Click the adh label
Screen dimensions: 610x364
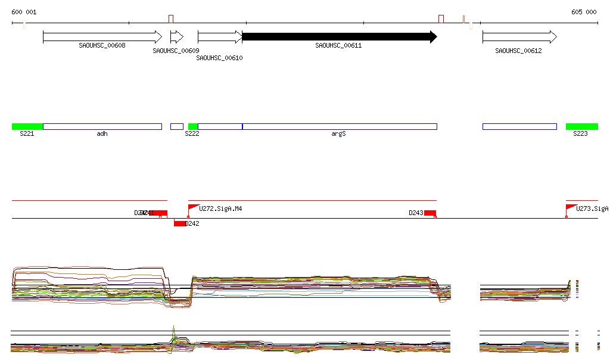[x=102, y=134]
